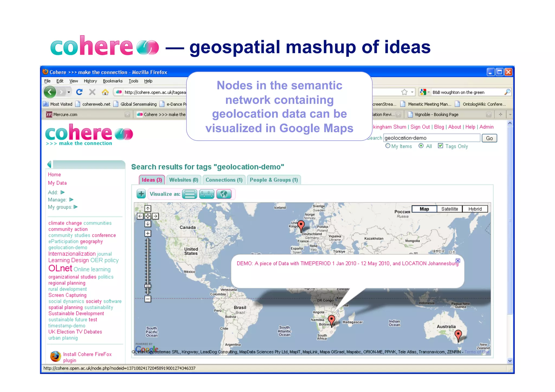Click the map zoom level slider handle
Viewport: 555px width, 392px height.
148,286
